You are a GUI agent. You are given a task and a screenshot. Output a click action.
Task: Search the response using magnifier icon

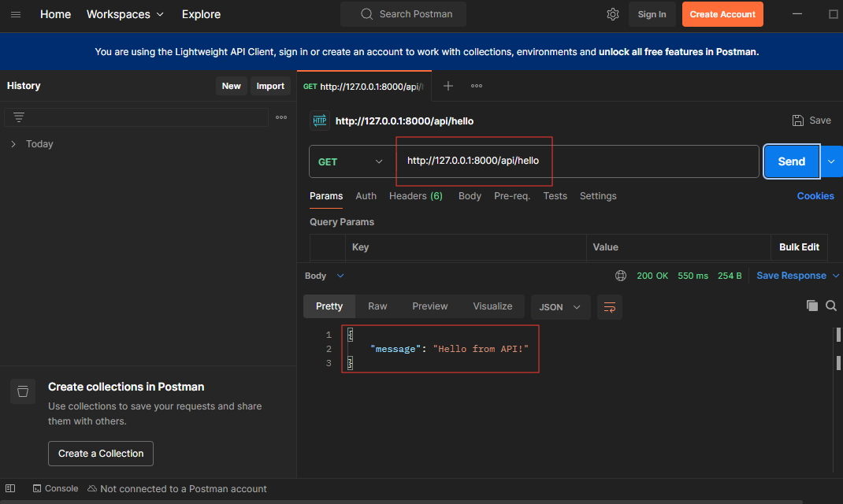[x=831, y=306]
